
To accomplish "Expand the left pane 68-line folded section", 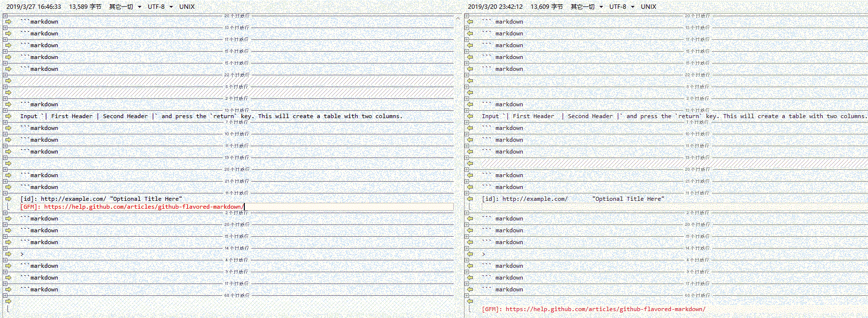I will [5, 295].
